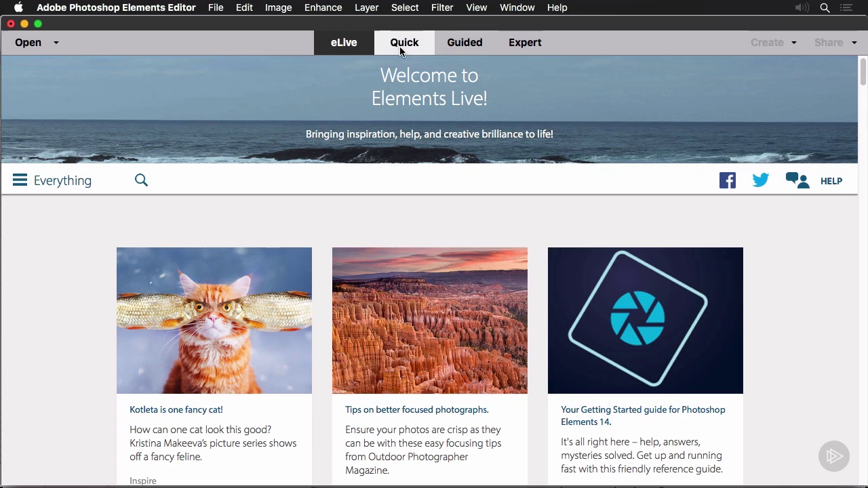Open the Edit menu
Image resolution: width=868 pixels, height=488 pixels.
tap(244, 7)
